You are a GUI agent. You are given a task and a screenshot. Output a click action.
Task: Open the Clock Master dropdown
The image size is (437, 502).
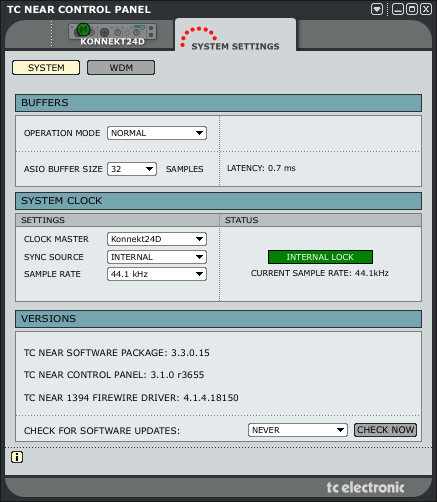[x=157, y=239]
